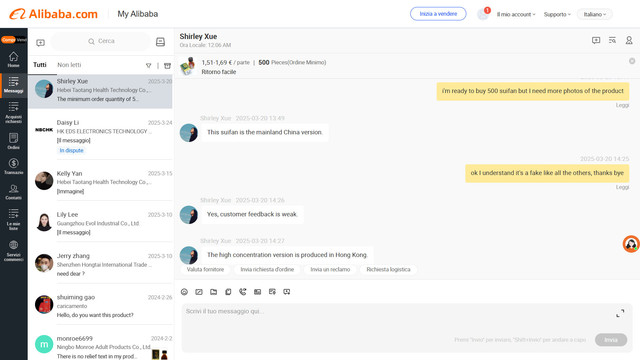The height and width of the screenshot is (360, 640).
Task: Send a business card via card icon
Action: click(x=258, y=292)
